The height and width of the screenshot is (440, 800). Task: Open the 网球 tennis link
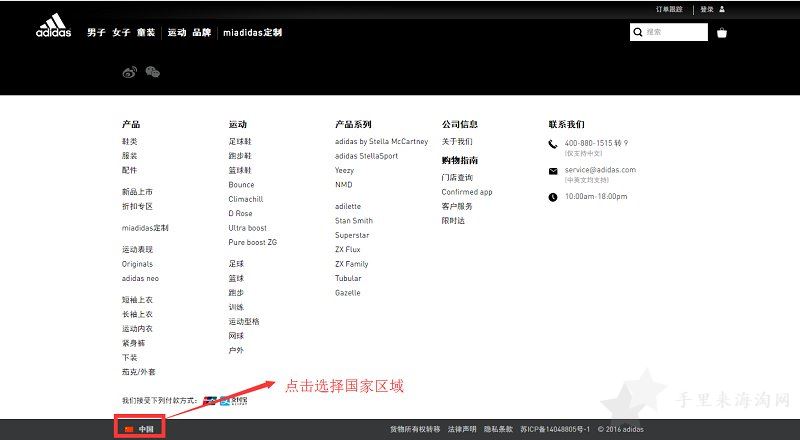[x=236, y=336]
